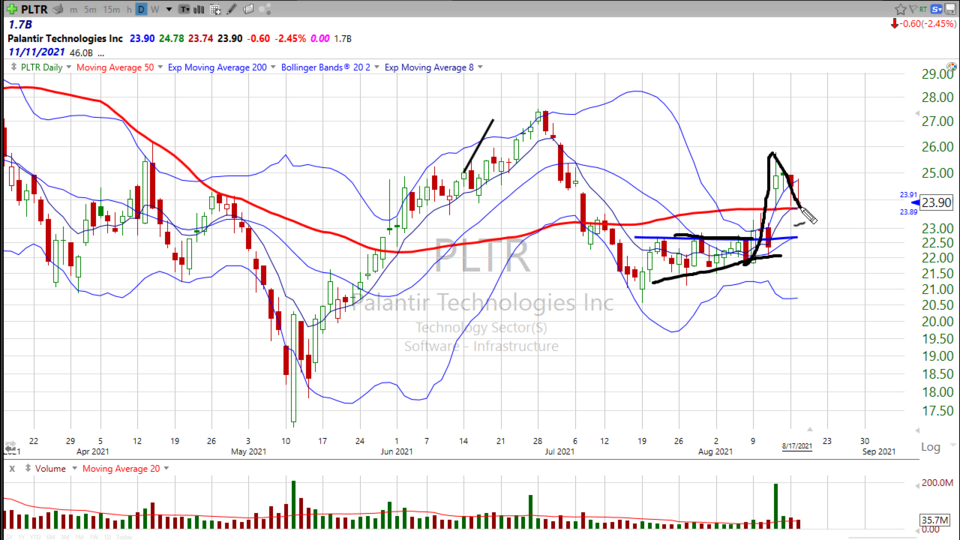Click the 24.78 high price value
Viewport: 960px width, 540px height.
pyautogui.click(x=171, y=39)
